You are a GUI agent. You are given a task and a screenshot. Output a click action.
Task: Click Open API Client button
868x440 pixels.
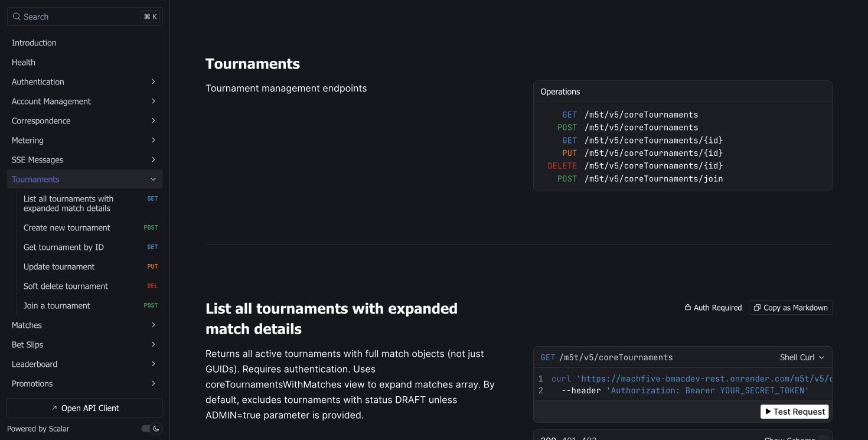[x=84, y=408]
